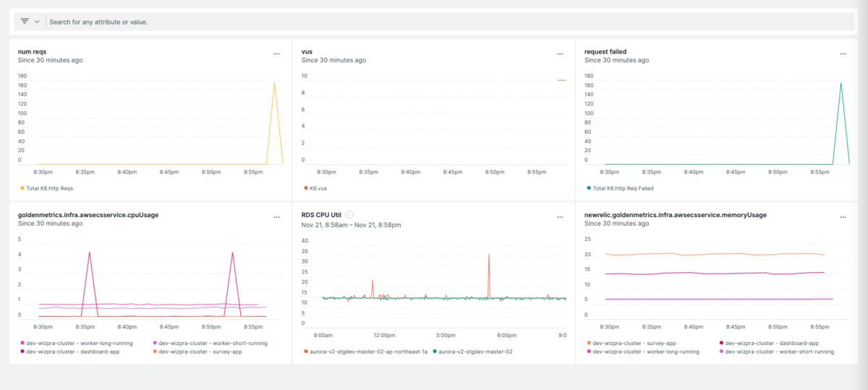Click the attribute search field
This screenshot has width=868, height=390.
tap(451, 22)
